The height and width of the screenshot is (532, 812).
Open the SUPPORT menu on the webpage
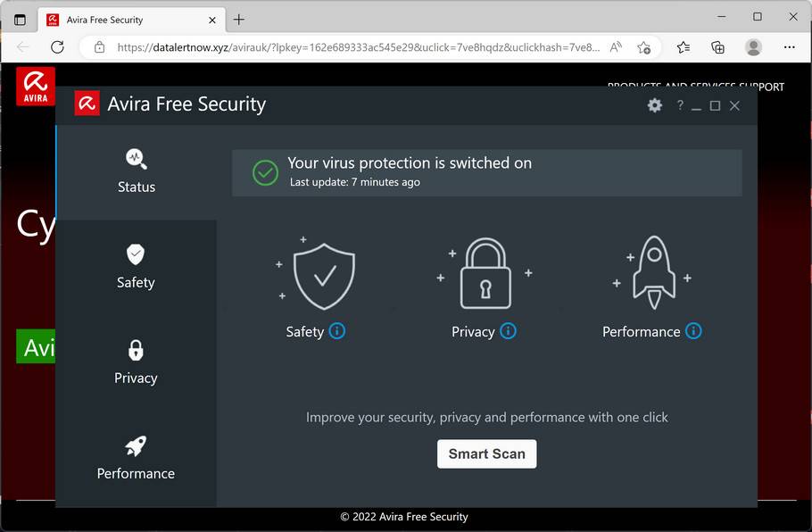[x=764, y=87]
